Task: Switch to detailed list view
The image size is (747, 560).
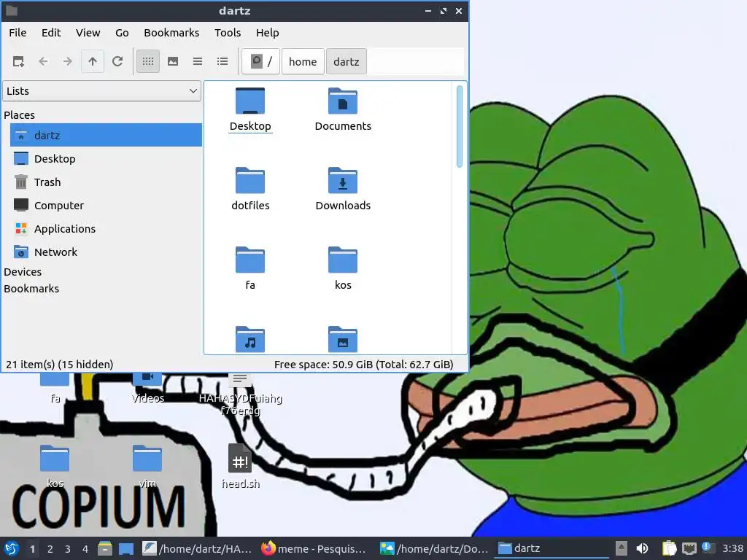Action: coord(222,61)
